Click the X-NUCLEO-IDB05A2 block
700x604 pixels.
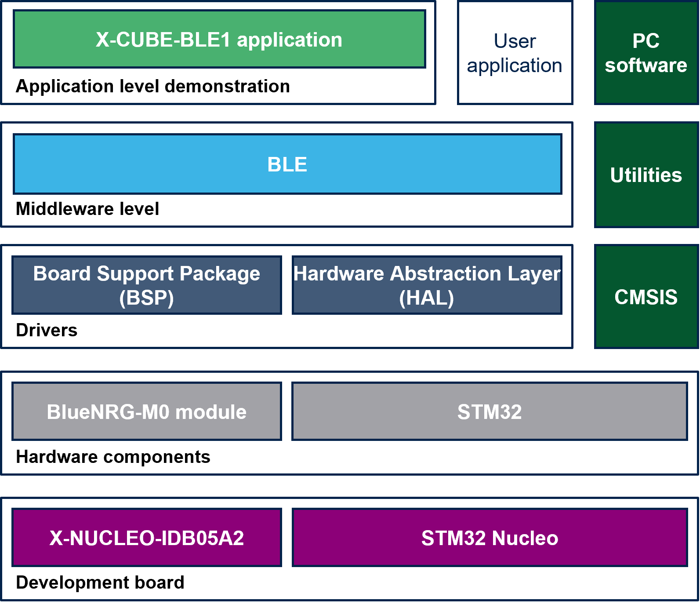pyautogui.click(x=147, y=538)
